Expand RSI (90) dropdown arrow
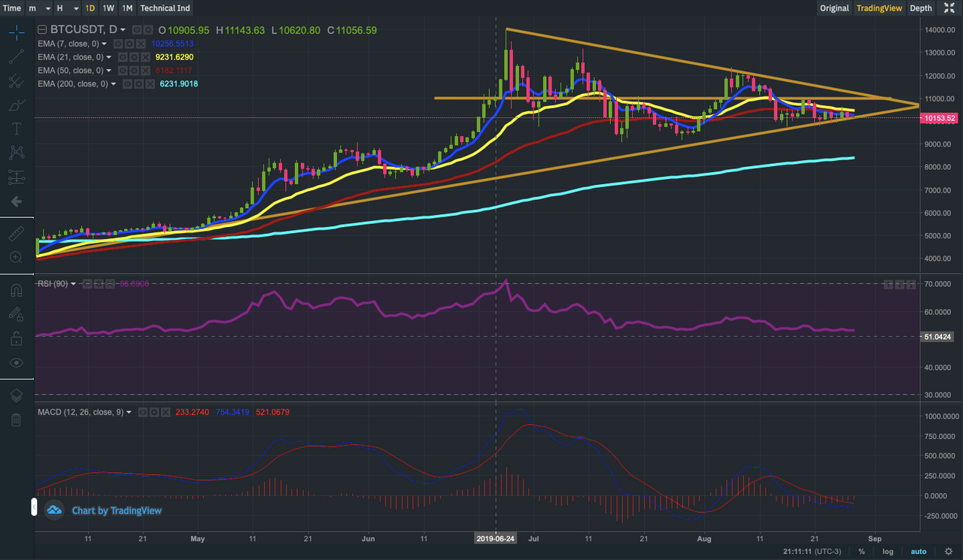Screen dimensions: 963x560 point(73,284)
